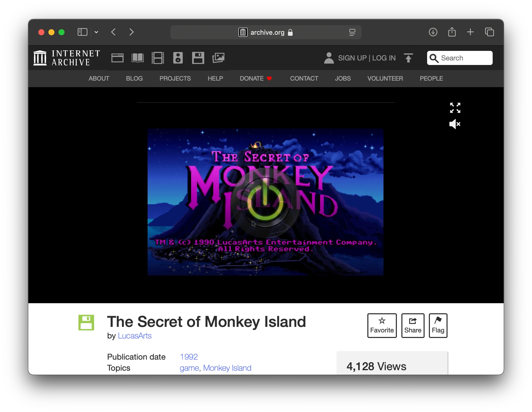Toggle the Safari sidebar
The height and width of the screenshot is (412, 532).
pos(82,32)
